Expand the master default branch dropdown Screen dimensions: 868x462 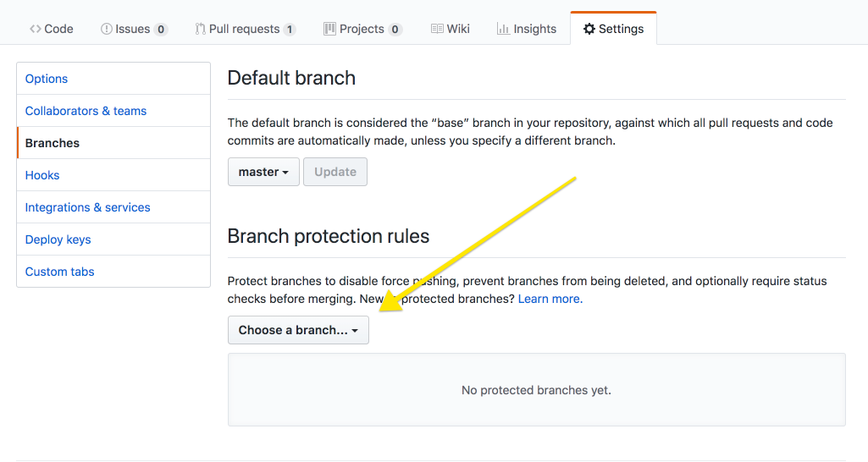(x=263, y=172)
